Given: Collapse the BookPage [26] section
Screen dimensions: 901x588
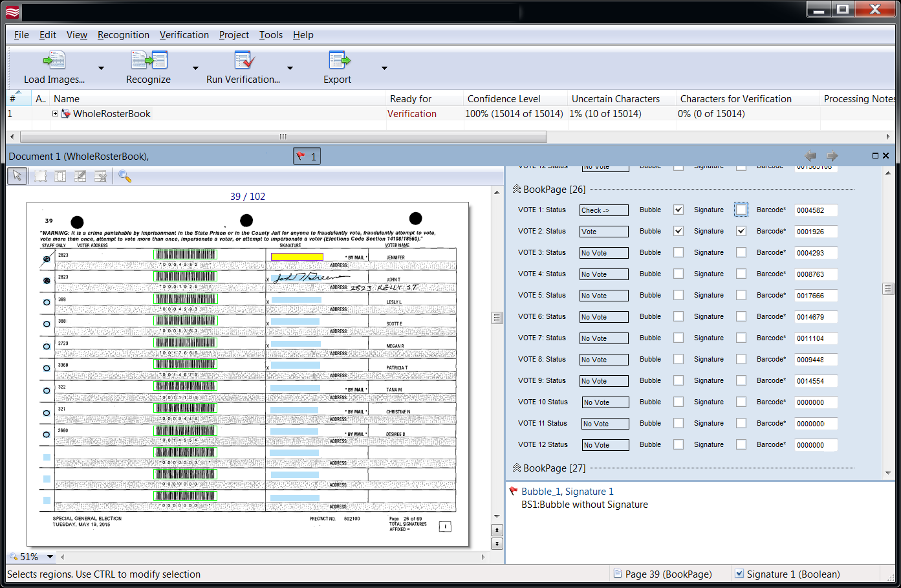Looking at the screenshot, I should (517, 190).
